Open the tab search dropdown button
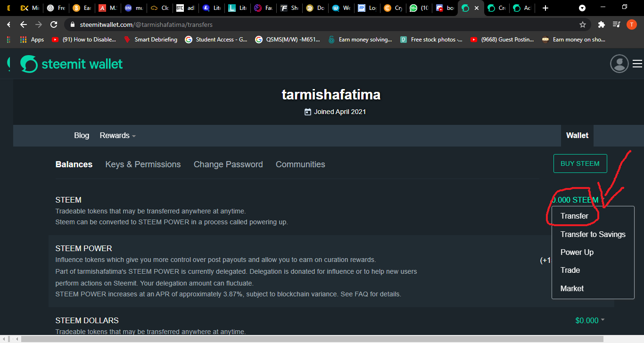 [582, 8]
